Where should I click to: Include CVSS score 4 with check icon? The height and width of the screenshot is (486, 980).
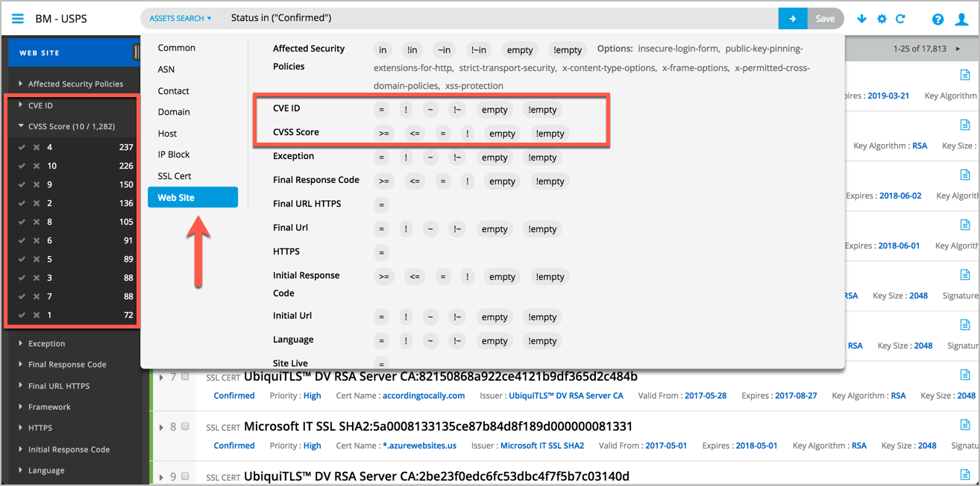coord(22,147)
